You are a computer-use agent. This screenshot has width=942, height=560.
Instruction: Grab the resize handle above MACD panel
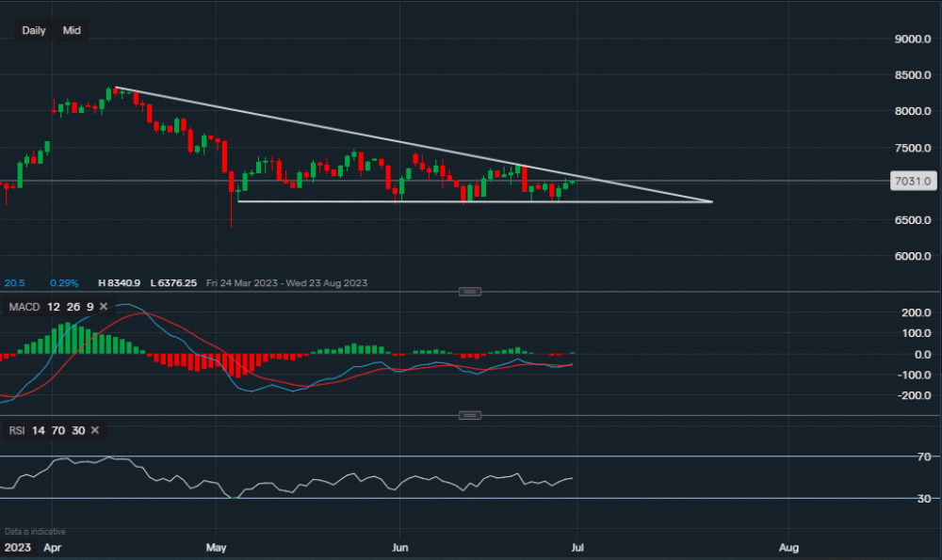tap(470, 292)
